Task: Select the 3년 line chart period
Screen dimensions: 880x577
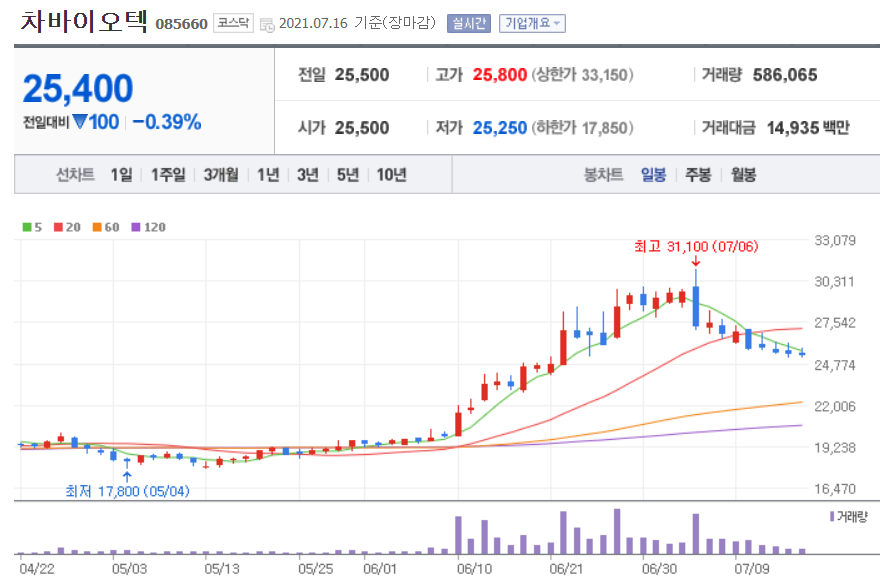Action: (x=308, y=175)
